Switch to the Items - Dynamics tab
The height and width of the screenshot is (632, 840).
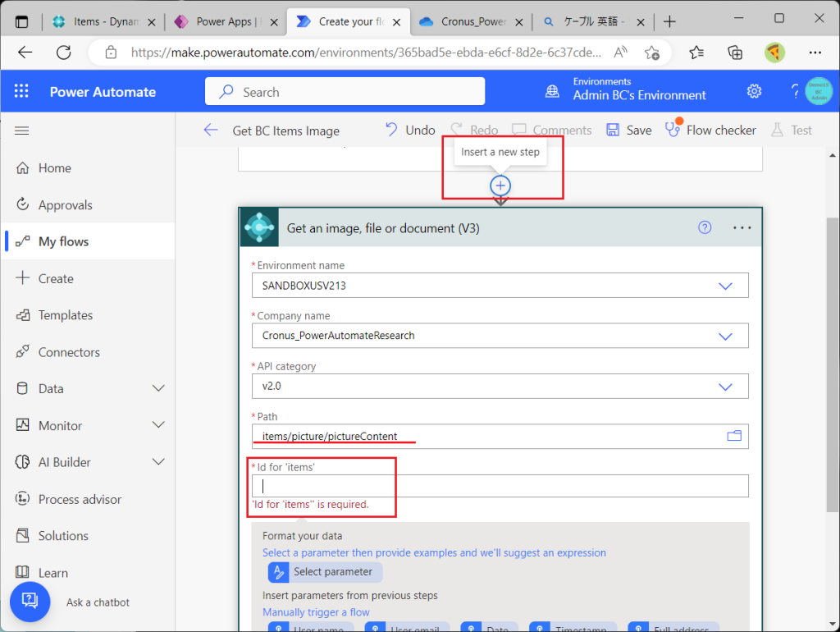pos(104,22)
